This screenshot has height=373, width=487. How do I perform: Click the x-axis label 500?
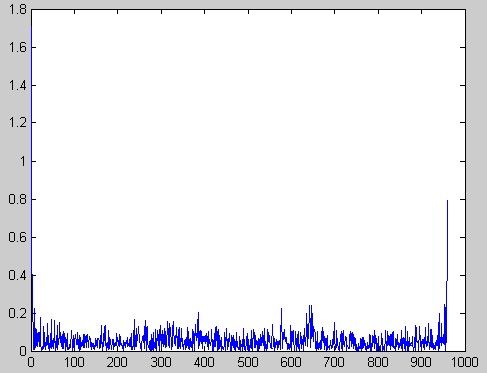coord(247,362)
